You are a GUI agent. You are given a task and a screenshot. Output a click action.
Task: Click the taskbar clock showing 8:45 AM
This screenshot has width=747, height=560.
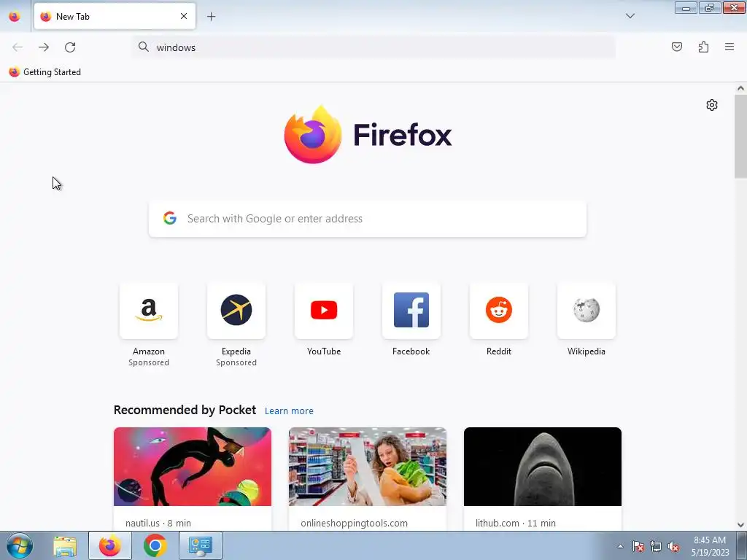point(709,545)
